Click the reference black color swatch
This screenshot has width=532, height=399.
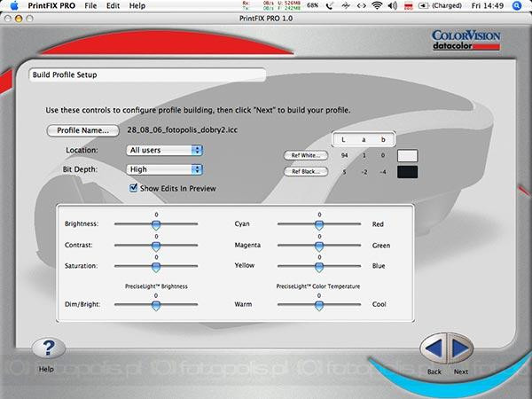tap(408, 172)
